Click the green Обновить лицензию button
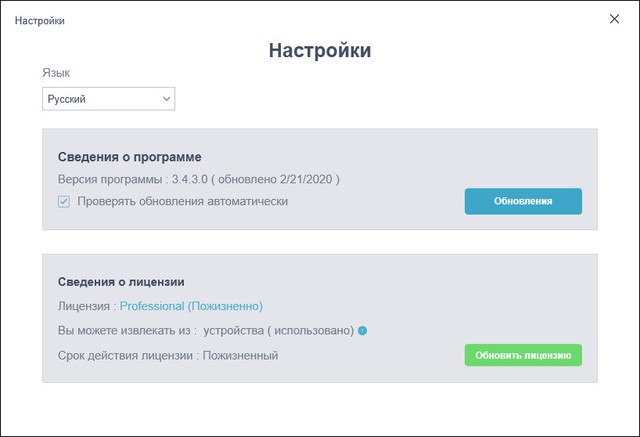This screenshot has width=640, height=437. [x=523, y=355]
